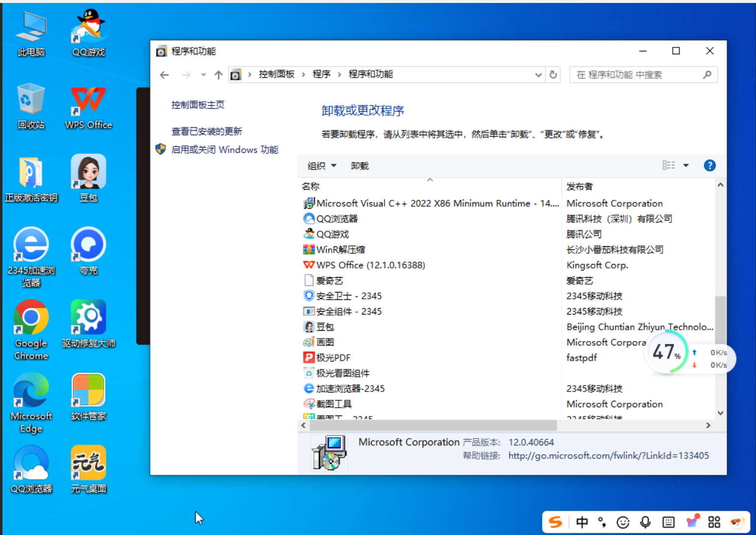Refresh the 程序和功能 address bar
This screenshot has height=535, width=756.
pyautogui.click(x=553, y=74)
